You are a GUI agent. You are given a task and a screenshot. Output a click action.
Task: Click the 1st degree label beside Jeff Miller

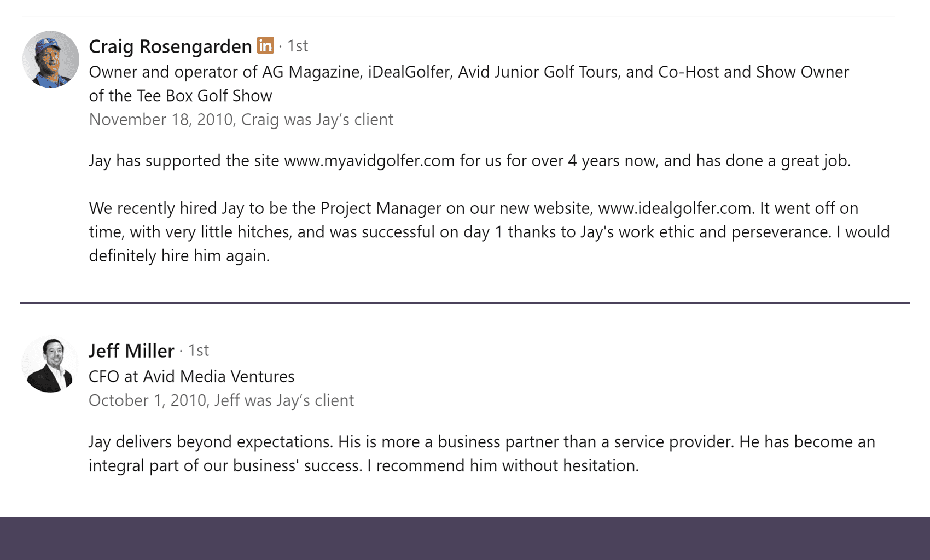click(199, 351)
